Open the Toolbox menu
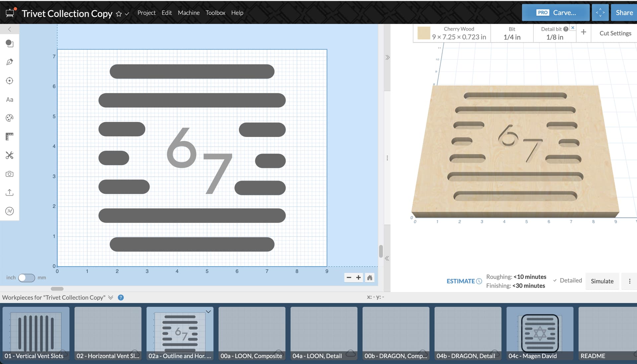637x364 pixels. pyautogui.click(x=215, y=13)
